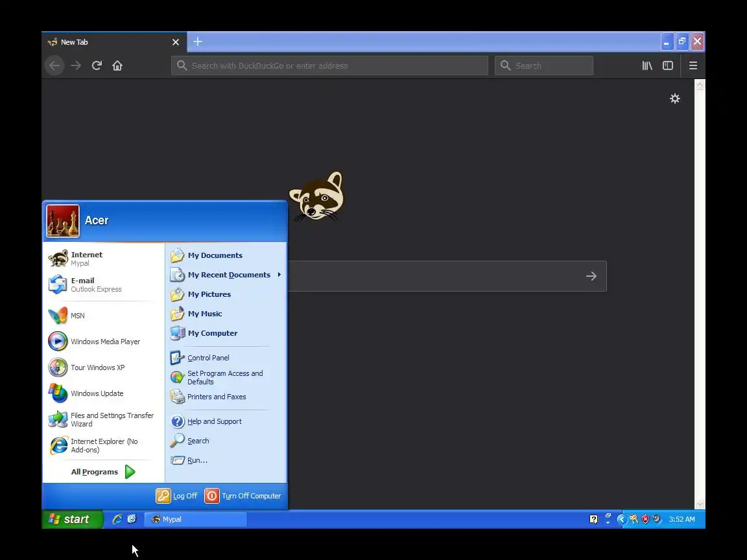Click the red security shield tray icon
Viewport: 747px width, 560px height.
(646, 519)
